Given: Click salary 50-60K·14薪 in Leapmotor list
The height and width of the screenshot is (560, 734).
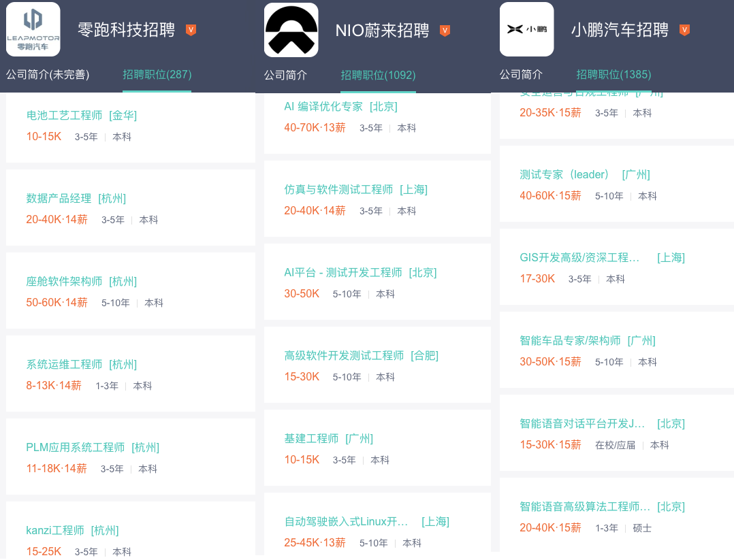Looking at the screenshot, I should [57, 303].
